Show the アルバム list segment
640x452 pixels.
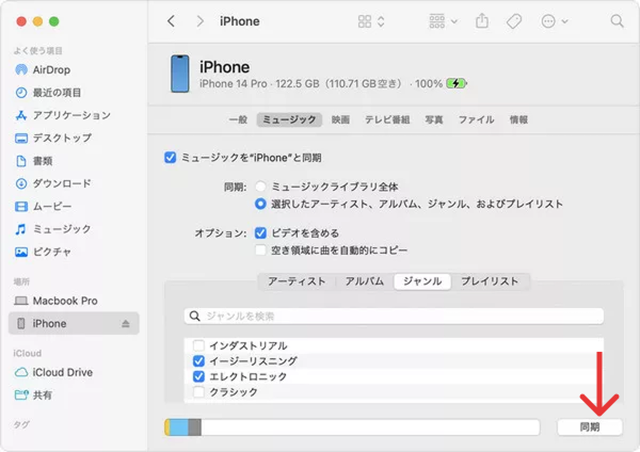click(x=364, y=281)
